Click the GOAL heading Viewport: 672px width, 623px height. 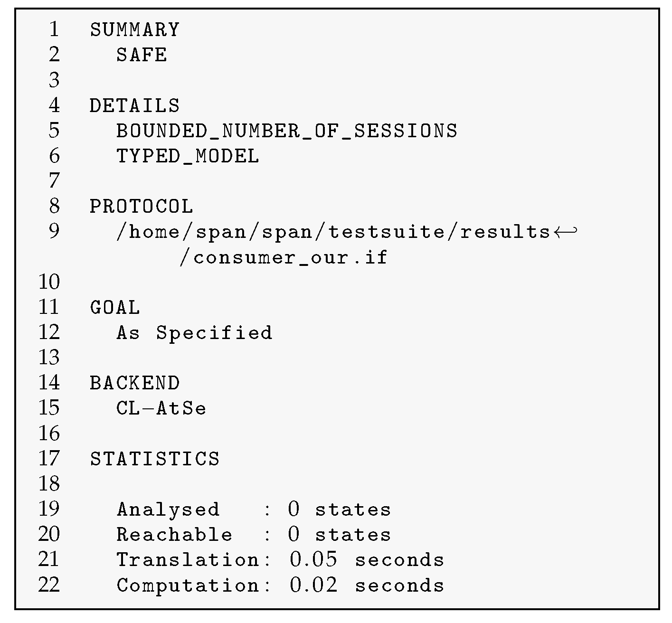coord(115,308)
